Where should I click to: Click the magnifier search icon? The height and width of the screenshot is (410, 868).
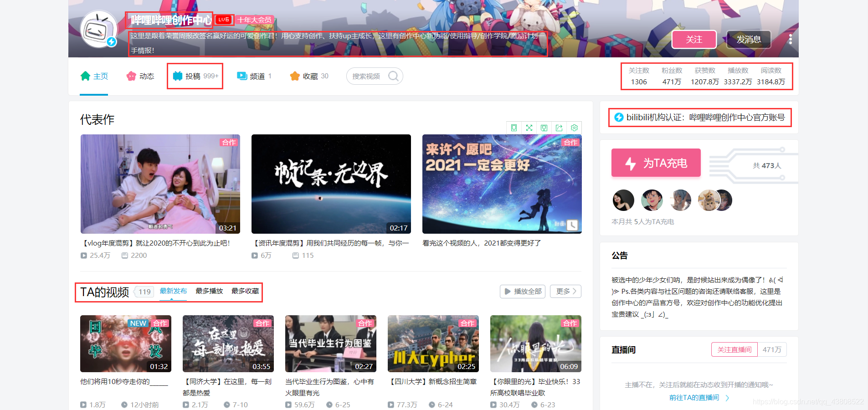coord(393,76)
